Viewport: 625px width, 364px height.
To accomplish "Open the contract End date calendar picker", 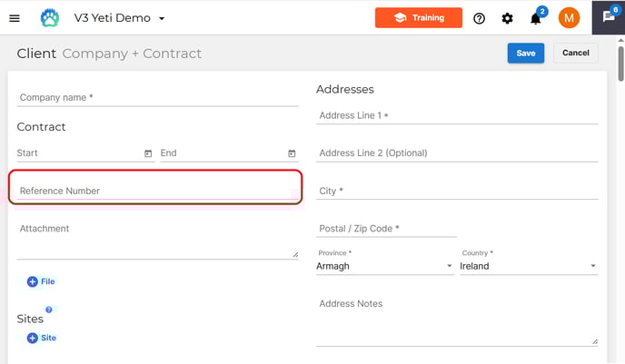I will click(292, 153).
